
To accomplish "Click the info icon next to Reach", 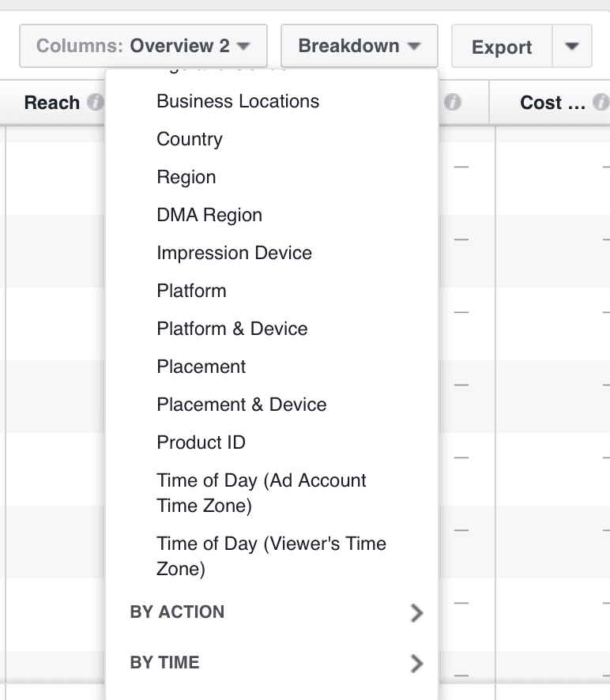I will point(96,103).
